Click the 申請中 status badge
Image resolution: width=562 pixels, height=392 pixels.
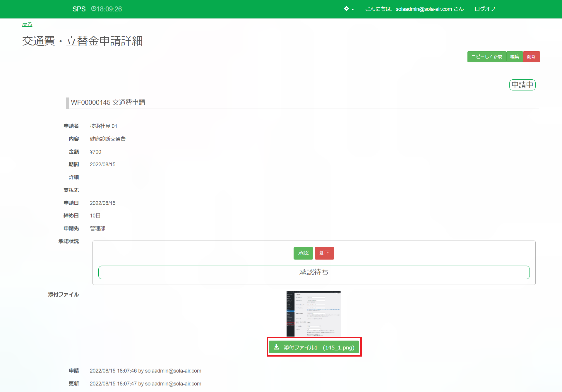click(x=522, y=85)
